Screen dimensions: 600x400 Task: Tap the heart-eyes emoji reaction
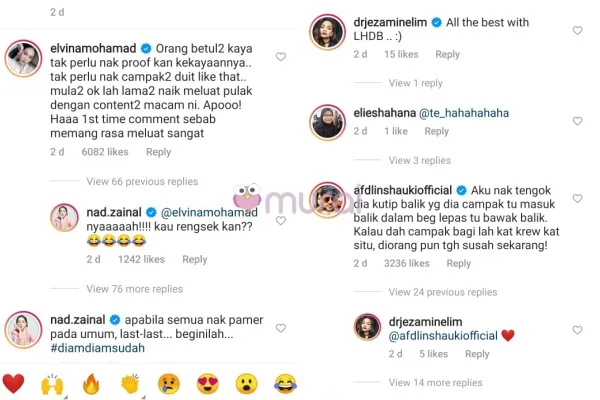click(208, 384)
